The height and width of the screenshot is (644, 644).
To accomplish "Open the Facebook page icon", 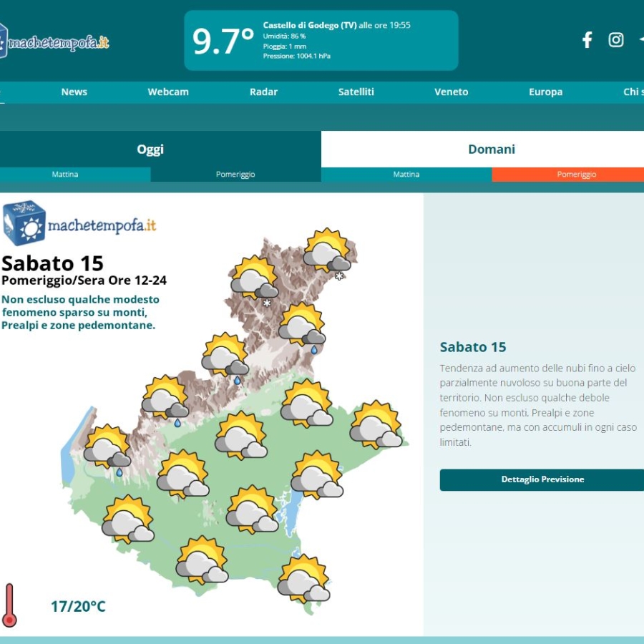I will (587, 40).
